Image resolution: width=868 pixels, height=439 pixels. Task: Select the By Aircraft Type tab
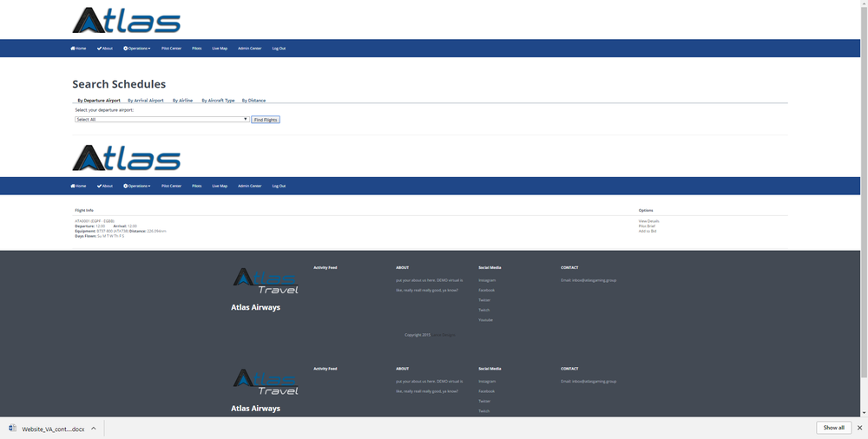(x=218, y=101)
